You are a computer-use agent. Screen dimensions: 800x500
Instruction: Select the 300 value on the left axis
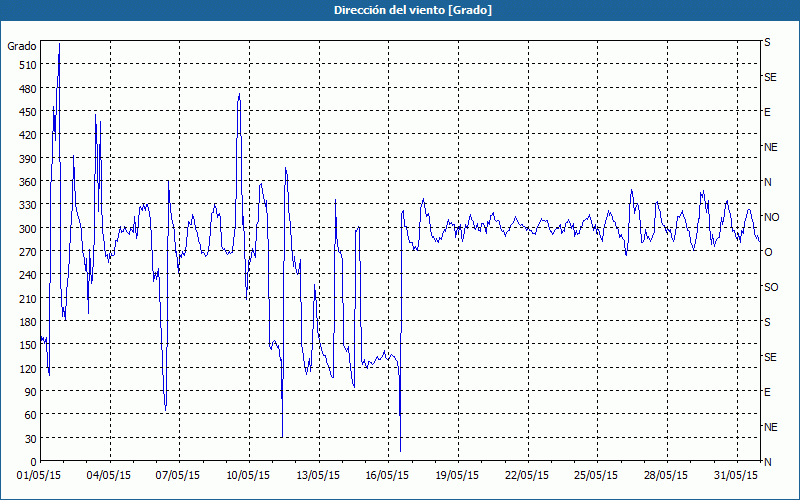(x=28, y=228)
